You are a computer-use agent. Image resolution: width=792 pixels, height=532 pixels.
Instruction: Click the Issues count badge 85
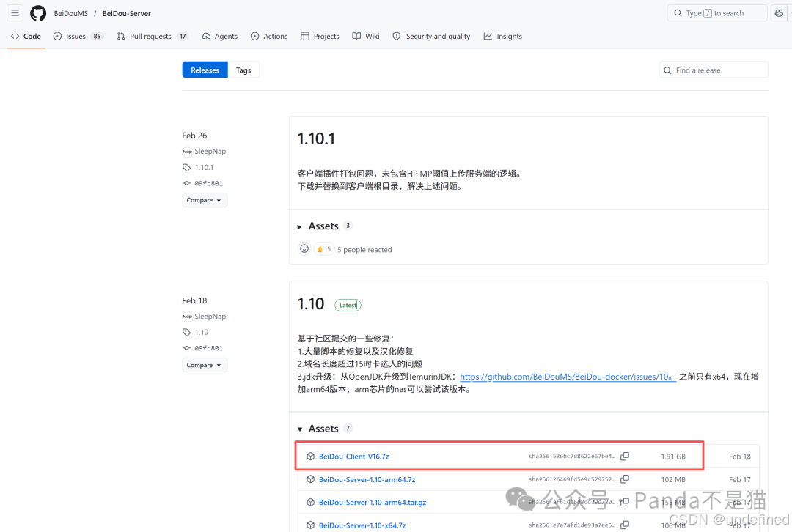tap(97, 37)
